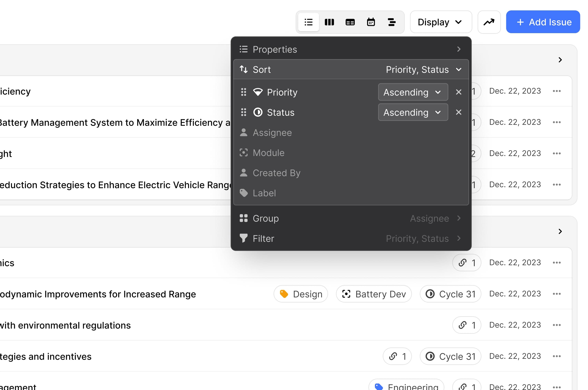588x390 pixels.
Task: Change Priority sort order from Ascending
Action: [x=413, y=92]
